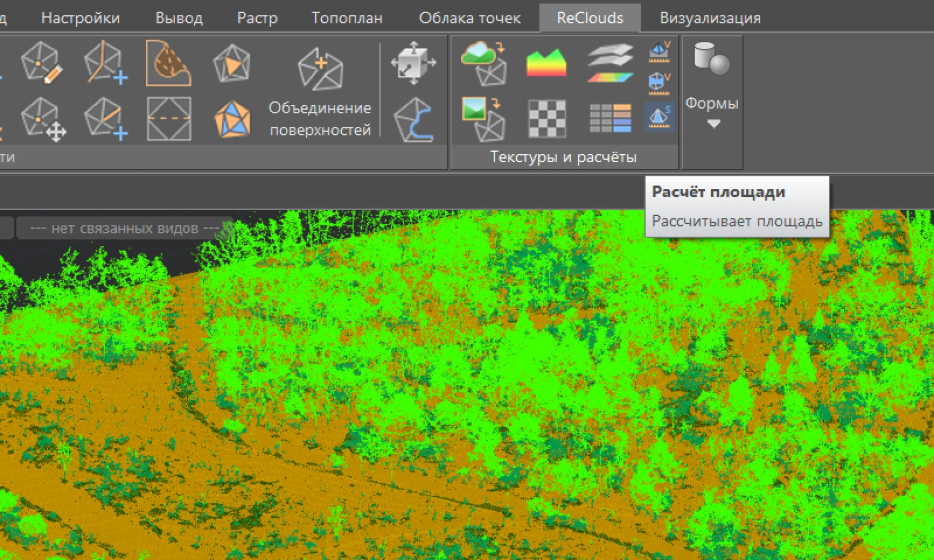Click the elevation gradient color icon
The width and height of the screenshot is (934, 560).
[547, 63]
